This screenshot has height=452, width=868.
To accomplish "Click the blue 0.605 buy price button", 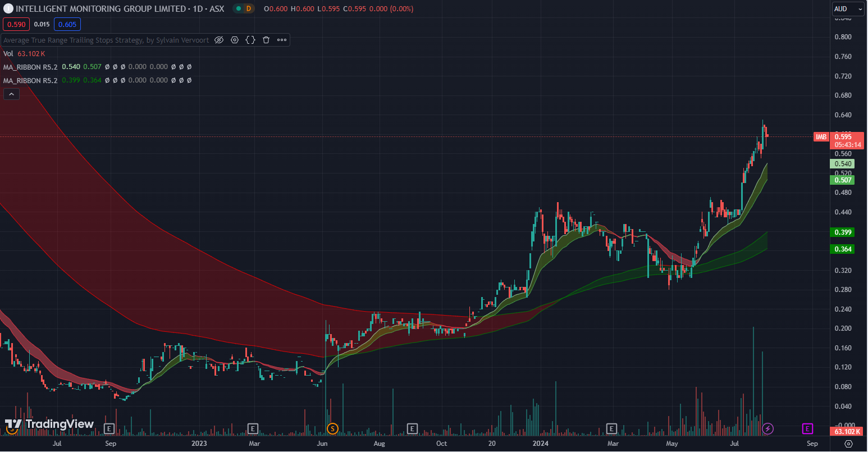I will 67,24.
